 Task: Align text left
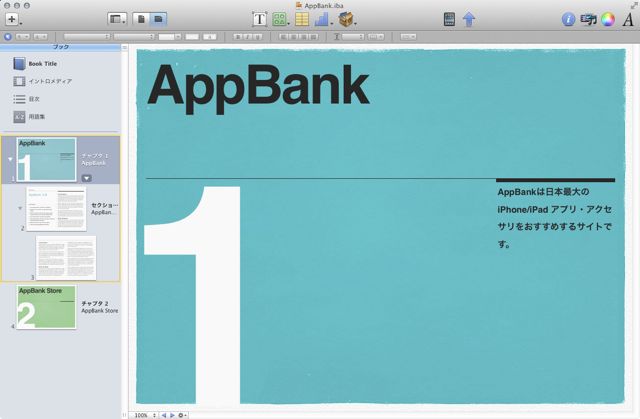pyautogui.click(x=284, y=37)
